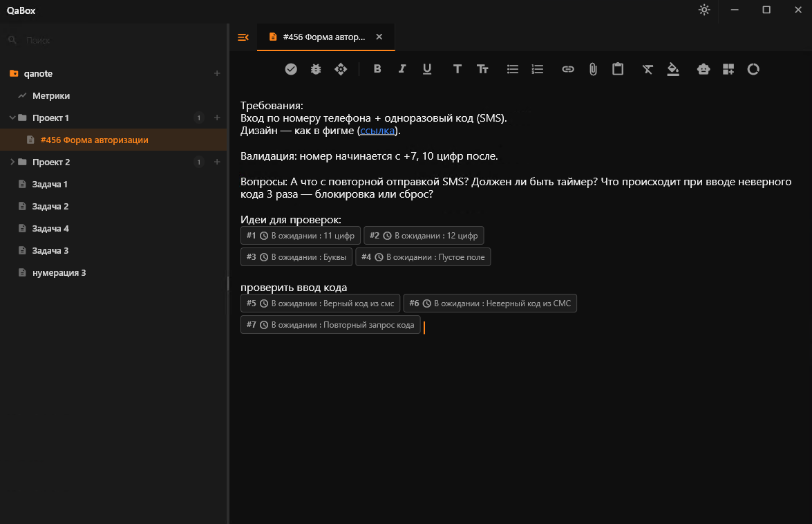This screenshot has width=812, height=524.
Task: Add a new item to qanote
Action: tap(217, 73)
